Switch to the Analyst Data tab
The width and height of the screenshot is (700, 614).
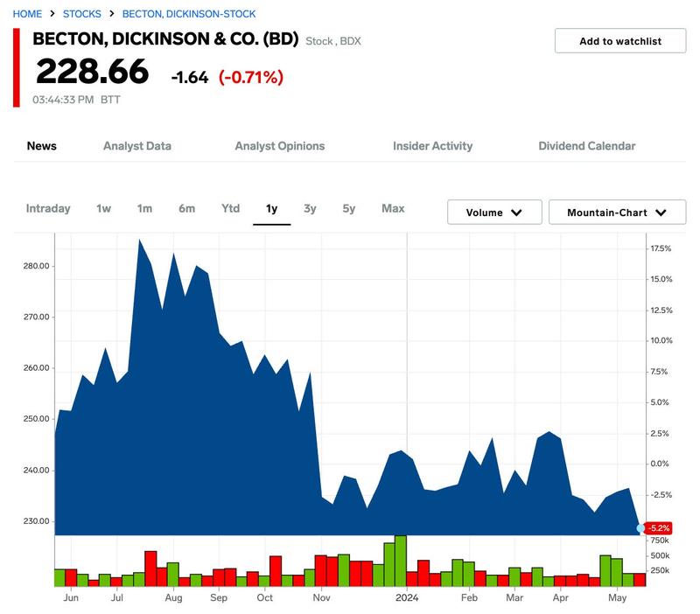[x=137, y=146]
